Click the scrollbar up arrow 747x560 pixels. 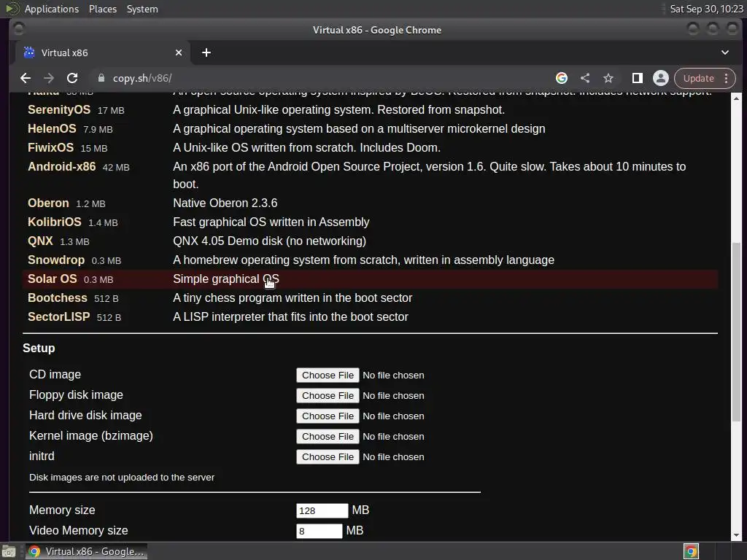point(737,98)
